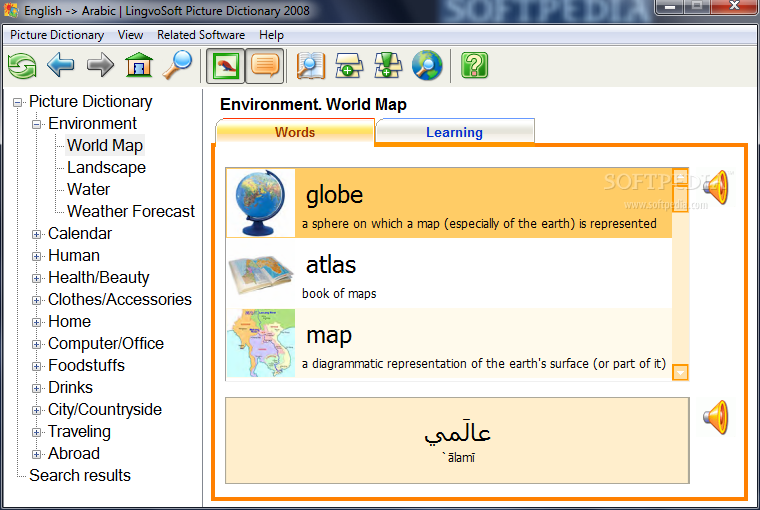Expand the Clothes/Accessories category
This screenshot has width=760, height=510.
tap(36, 301)
